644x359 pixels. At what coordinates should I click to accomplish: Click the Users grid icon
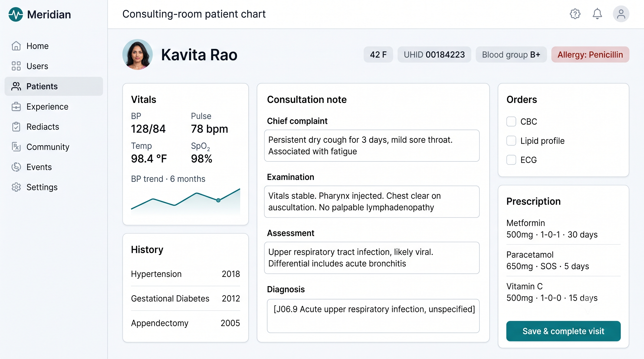16,66
